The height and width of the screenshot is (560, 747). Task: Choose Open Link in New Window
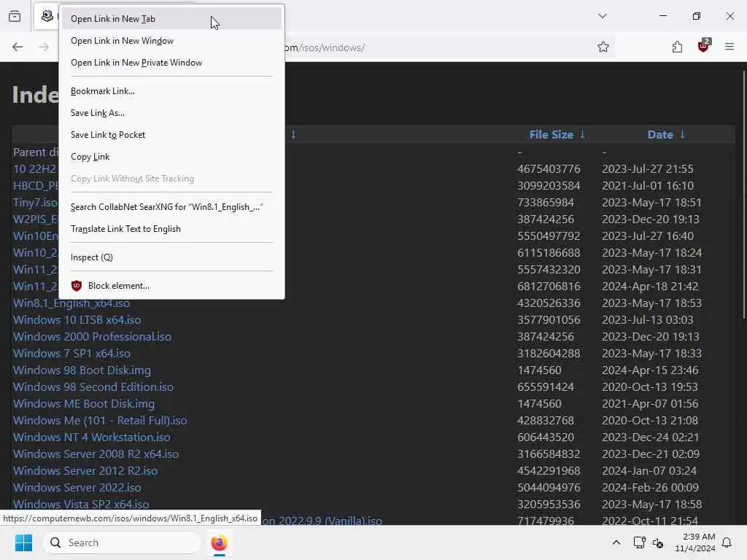[171, 41]
